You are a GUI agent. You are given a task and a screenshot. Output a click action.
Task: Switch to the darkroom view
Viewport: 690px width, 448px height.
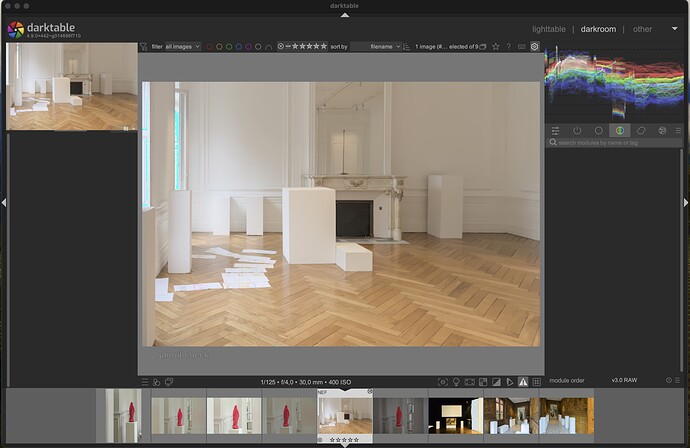[x=598, y=29]
